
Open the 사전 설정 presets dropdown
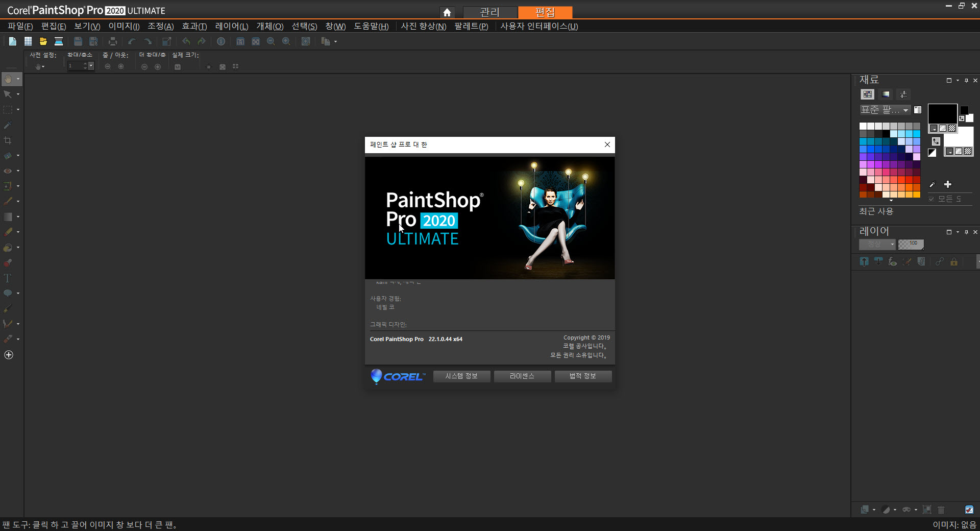40,66
